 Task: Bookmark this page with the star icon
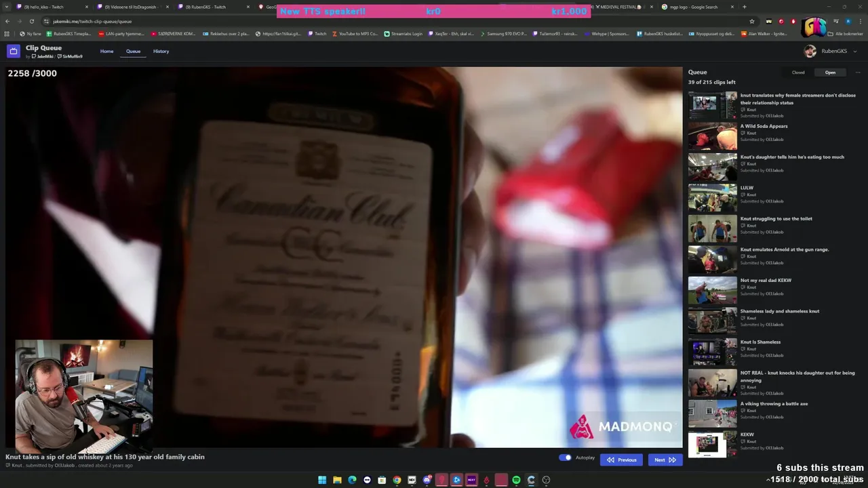point(752,21)
